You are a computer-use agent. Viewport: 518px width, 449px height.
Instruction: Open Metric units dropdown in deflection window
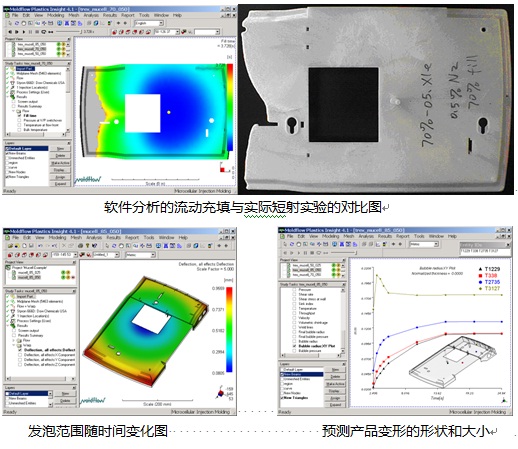(153, 255)
